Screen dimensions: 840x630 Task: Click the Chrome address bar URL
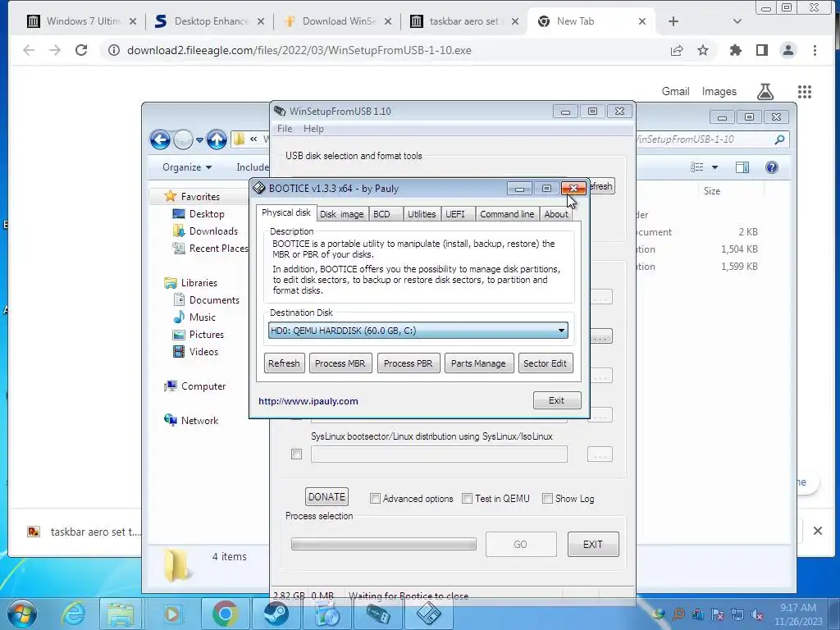(299, 50)
